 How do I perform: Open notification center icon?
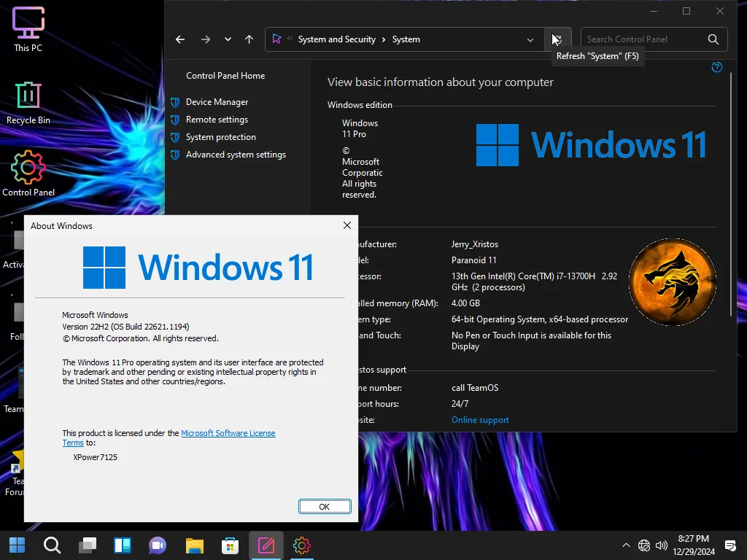tap(730, 545)
